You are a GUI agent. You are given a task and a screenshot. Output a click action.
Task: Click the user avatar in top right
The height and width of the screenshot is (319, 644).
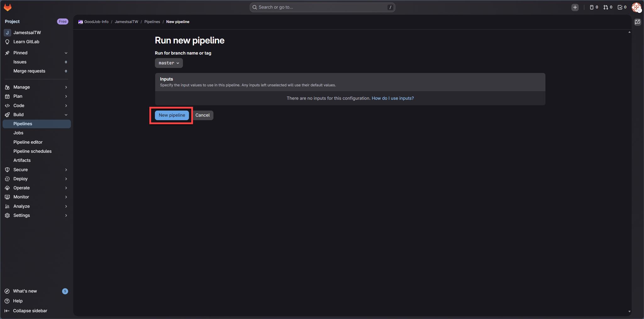636,7
